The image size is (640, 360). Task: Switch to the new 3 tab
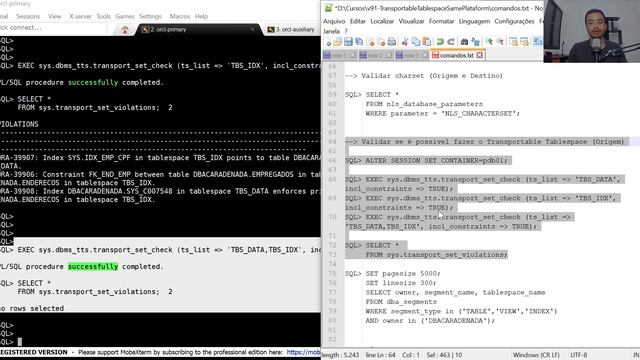pyautogui.click(x=411, y=55)
